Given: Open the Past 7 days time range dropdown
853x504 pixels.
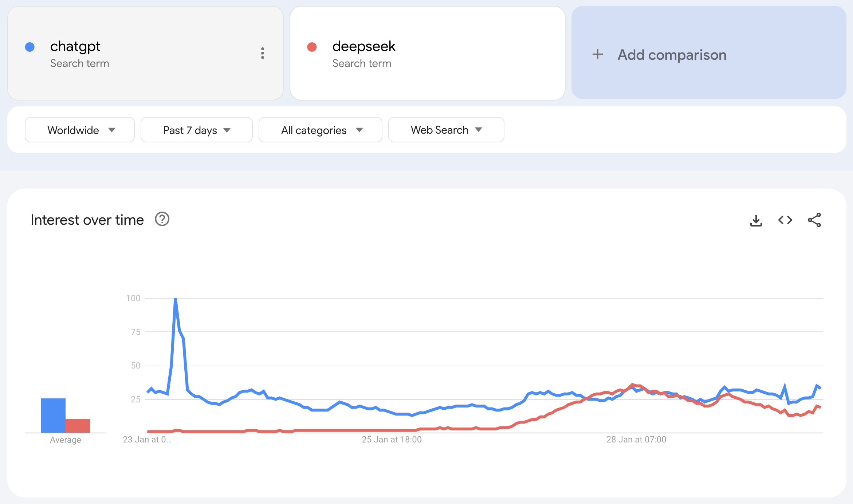Looking at the screenshot, I should click(197, 130).
